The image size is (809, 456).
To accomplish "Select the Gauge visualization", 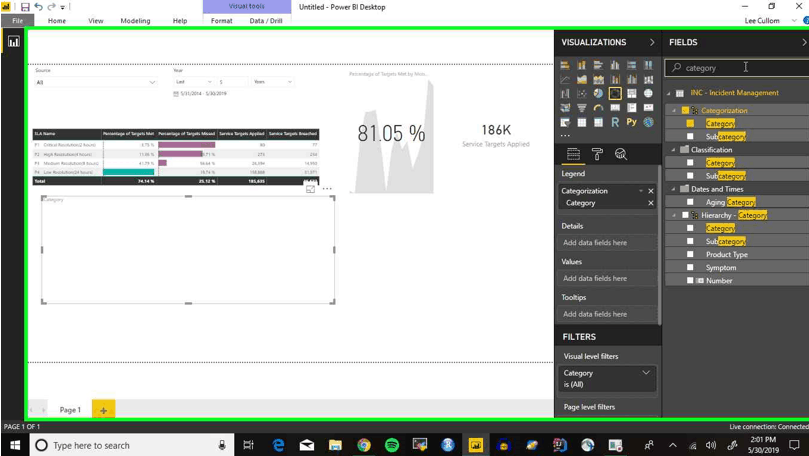I will pyautogui.click(x=598, y=108).
